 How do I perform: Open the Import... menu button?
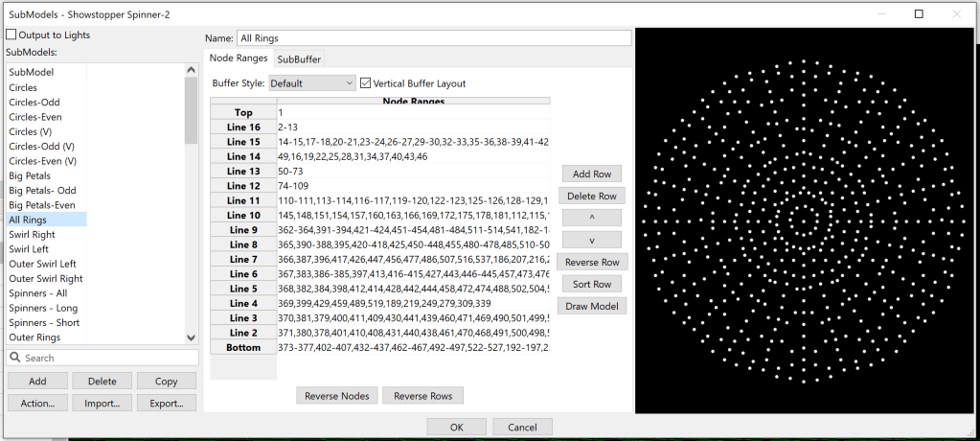102,404
